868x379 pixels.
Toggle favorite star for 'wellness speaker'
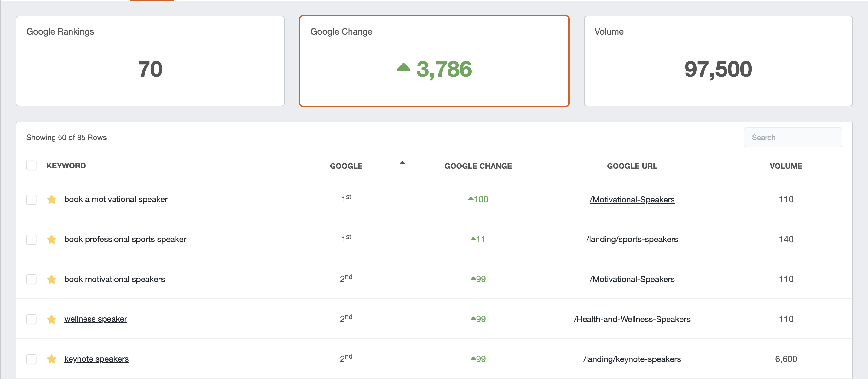52,319
